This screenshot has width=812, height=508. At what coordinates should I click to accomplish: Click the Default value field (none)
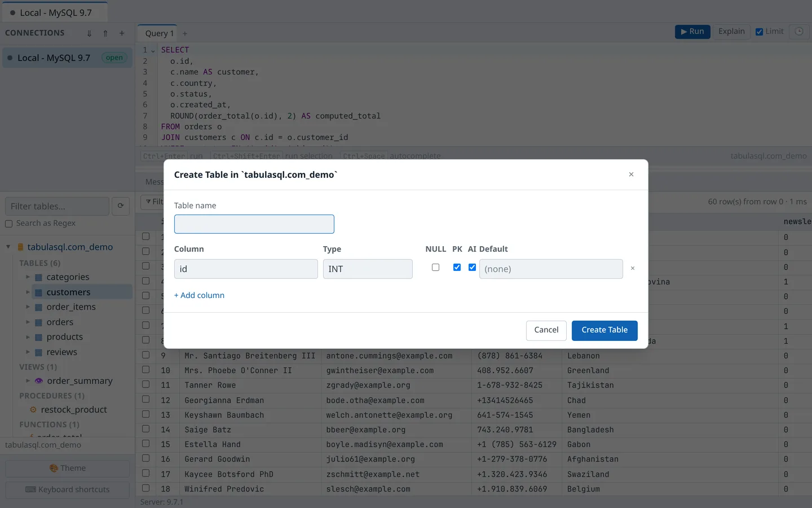click(x=551, y=269)
